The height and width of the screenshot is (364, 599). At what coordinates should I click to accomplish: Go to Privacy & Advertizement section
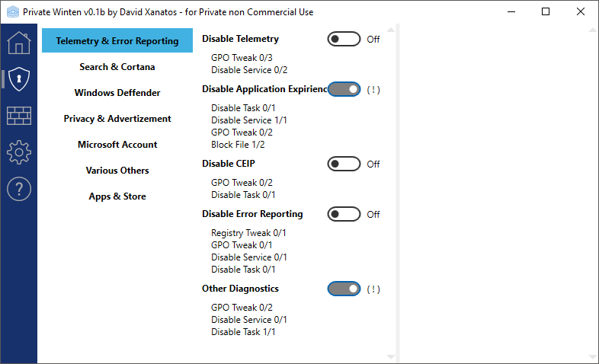pyautogui.click(x=117, y=119)
